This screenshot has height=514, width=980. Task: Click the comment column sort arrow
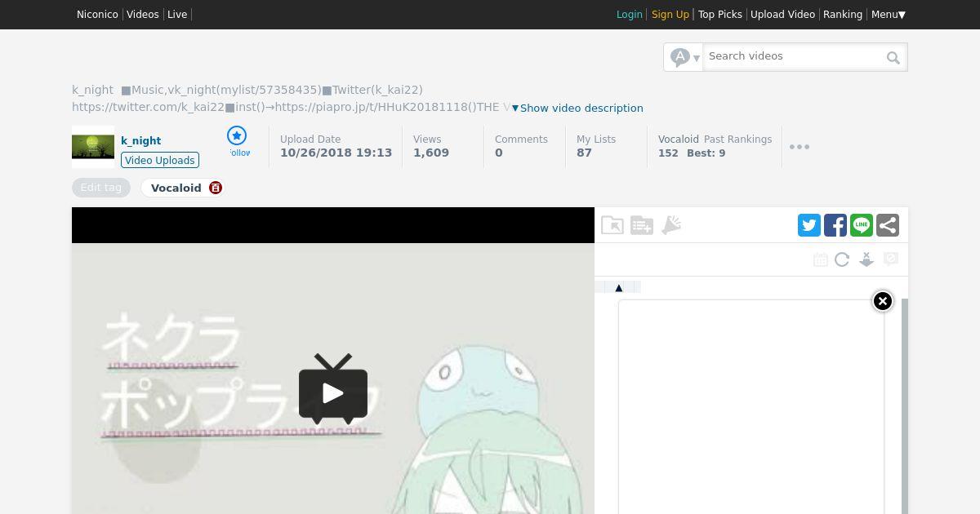point(618,287)
